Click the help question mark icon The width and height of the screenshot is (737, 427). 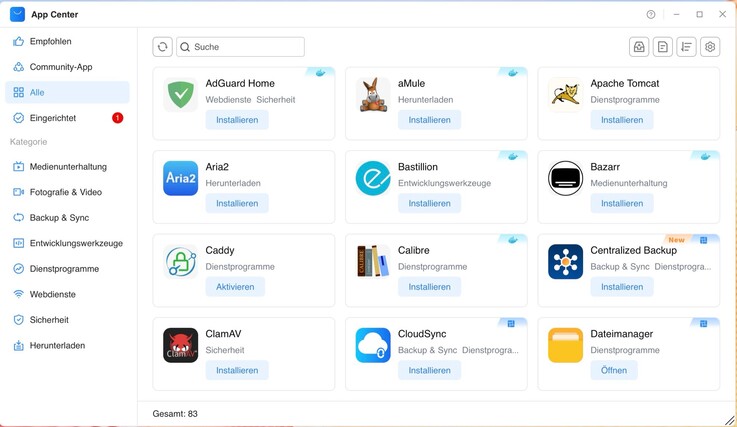click(x=651, y=15)
